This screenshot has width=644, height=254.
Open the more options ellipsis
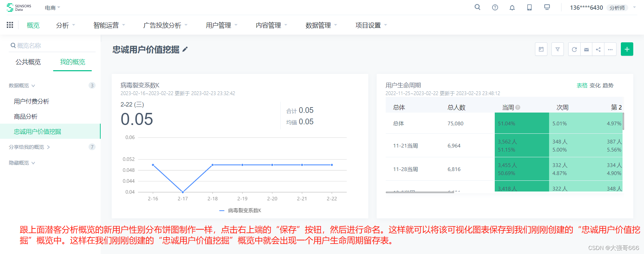point(610,49)
